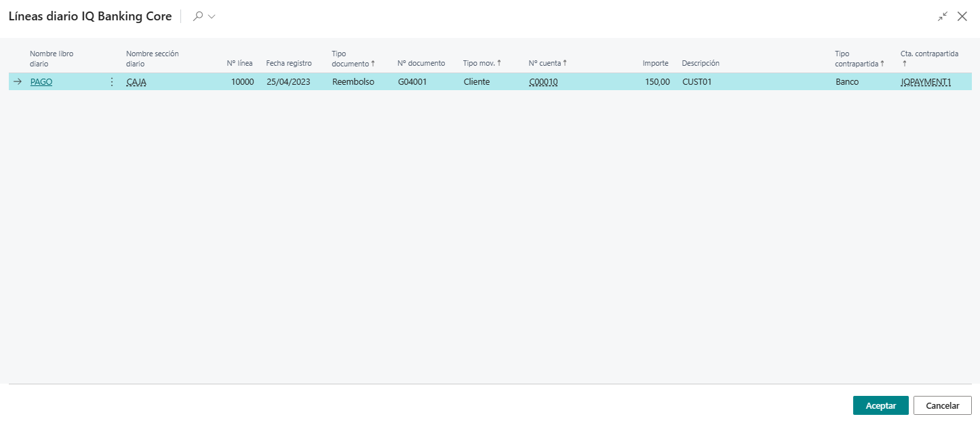Open the Nº cuenta column options
980x423 pixels.
(x=546, y=62)
